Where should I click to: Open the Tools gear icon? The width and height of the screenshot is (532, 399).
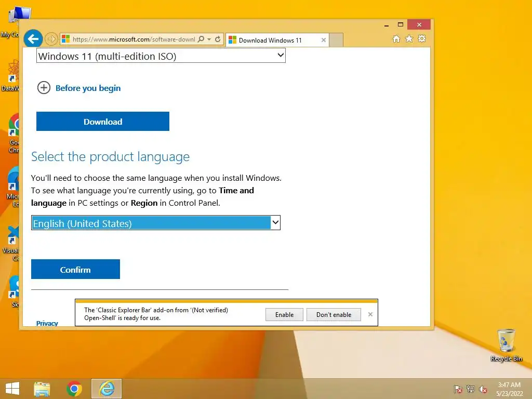pos(422,38)
